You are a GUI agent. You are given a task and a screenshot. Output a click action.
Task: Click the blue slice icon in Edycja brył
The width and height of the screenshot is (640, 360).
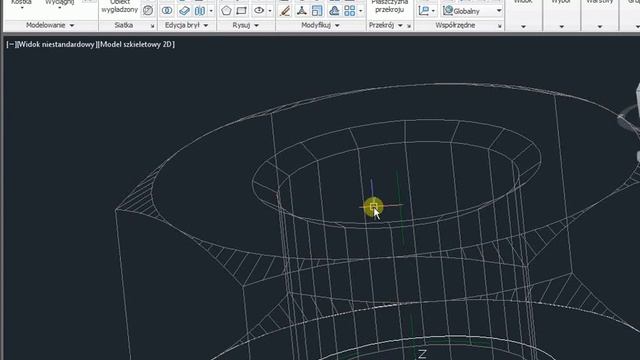tap(200, 11)
